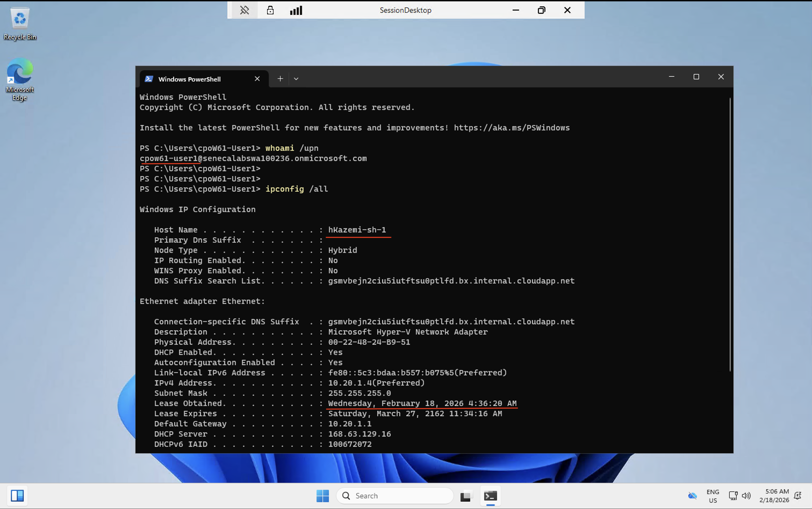Expand the terminal profile dropdown chevron

pos(296,79)
